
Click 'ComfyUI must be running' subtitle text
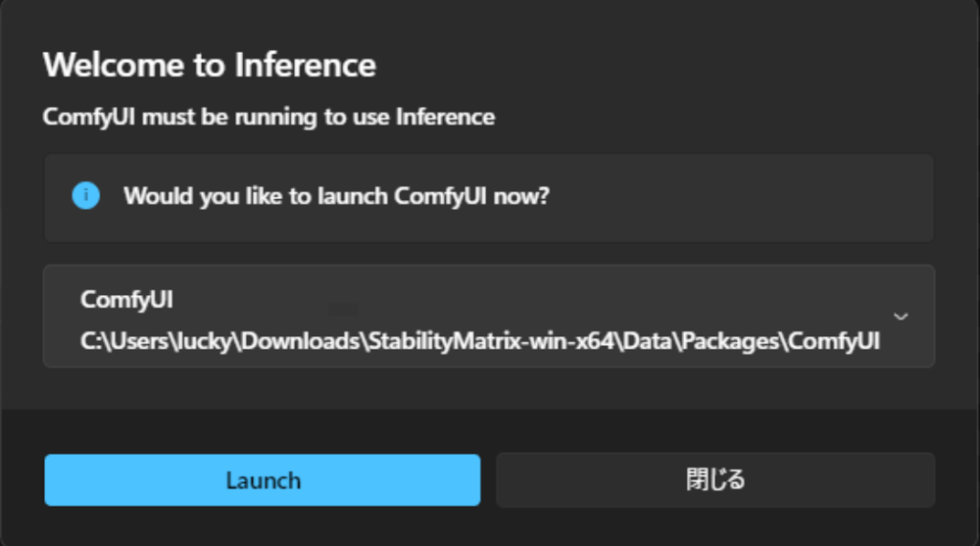269,117
